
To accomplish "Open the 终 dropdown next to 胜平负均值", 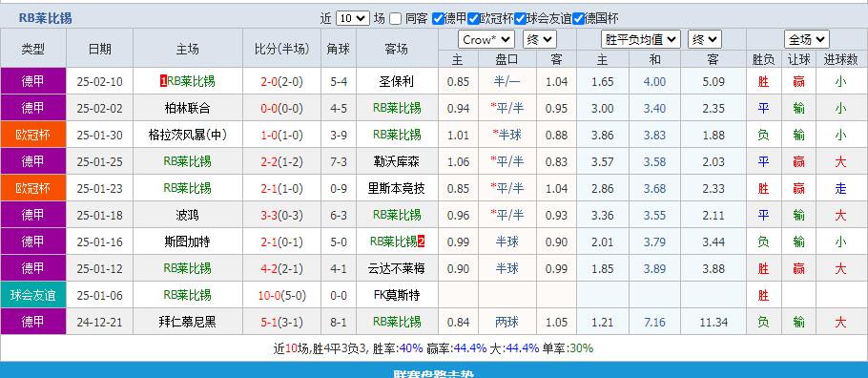I will click(705, 40).
